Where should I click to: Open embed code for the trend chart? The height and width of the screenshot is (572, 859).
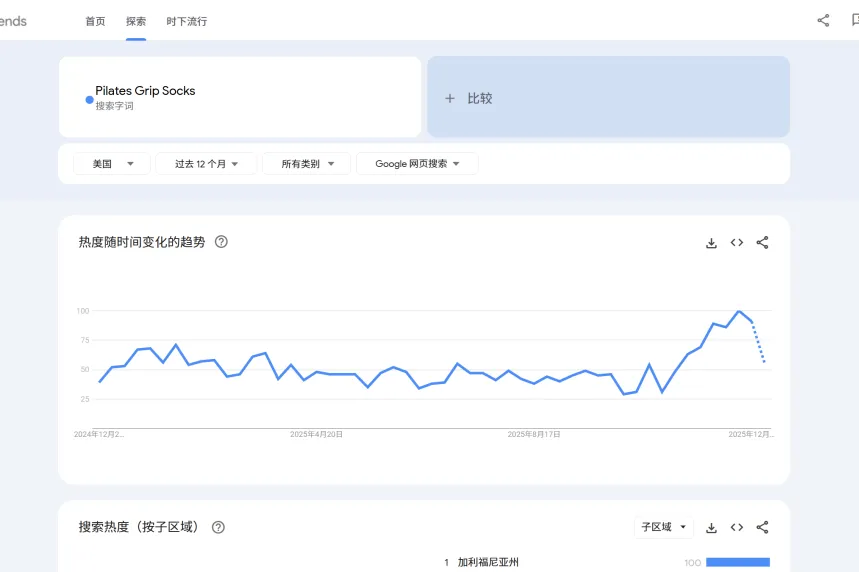pos(737,243)
